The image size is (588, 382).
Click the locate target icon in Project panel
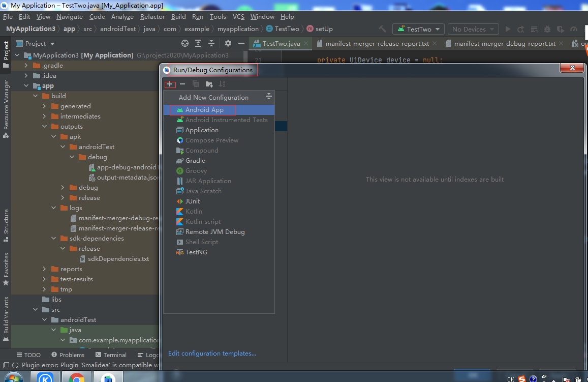(185, 44)
